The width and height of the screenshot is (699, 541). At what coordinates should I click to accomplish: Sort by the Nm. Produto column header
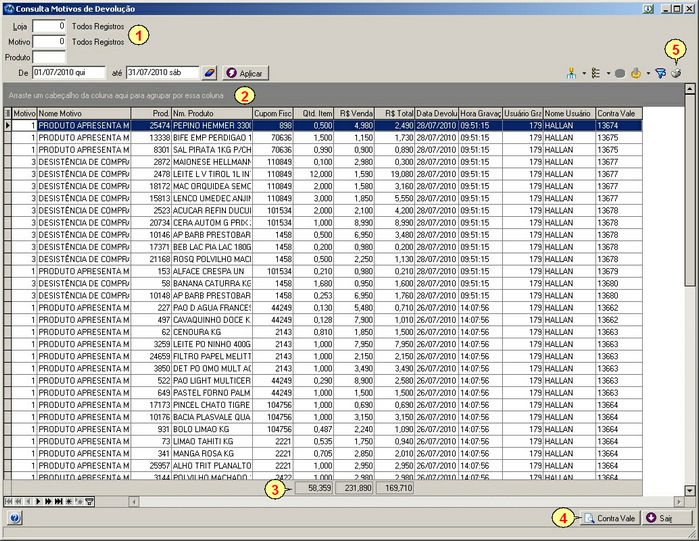coord(212,114)
